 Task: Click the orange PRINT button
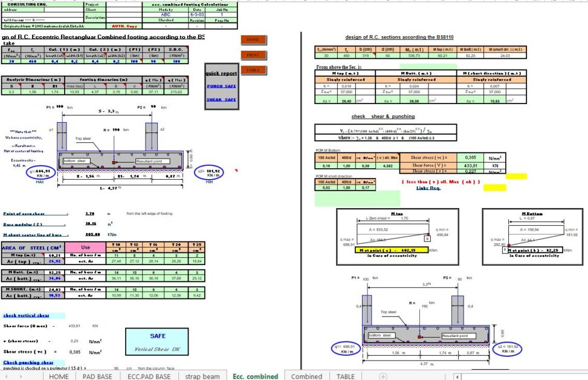253,55
